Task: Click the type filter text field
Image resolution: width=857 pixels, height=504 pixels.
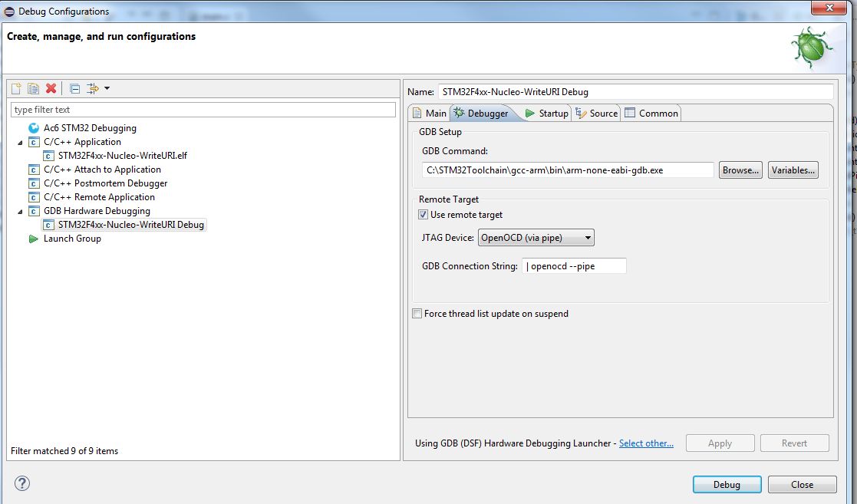Action: tap(203, 110)
